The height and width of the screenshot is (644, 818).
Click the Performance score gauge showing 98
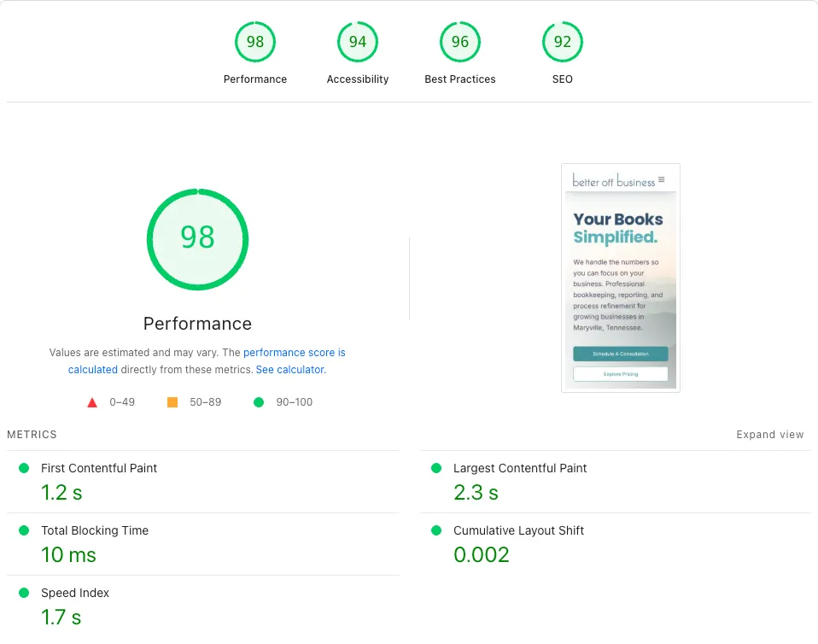pyautogui.click(x=255, y=41)
